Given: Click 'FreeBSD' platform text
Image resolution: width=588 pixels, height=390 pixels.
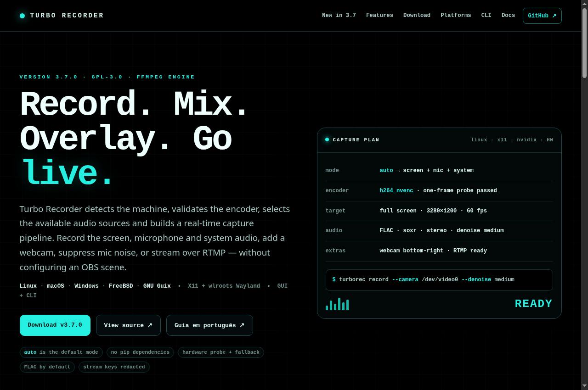Looking at the screenshot, I should pyautogui.click(x=121, y=286).
